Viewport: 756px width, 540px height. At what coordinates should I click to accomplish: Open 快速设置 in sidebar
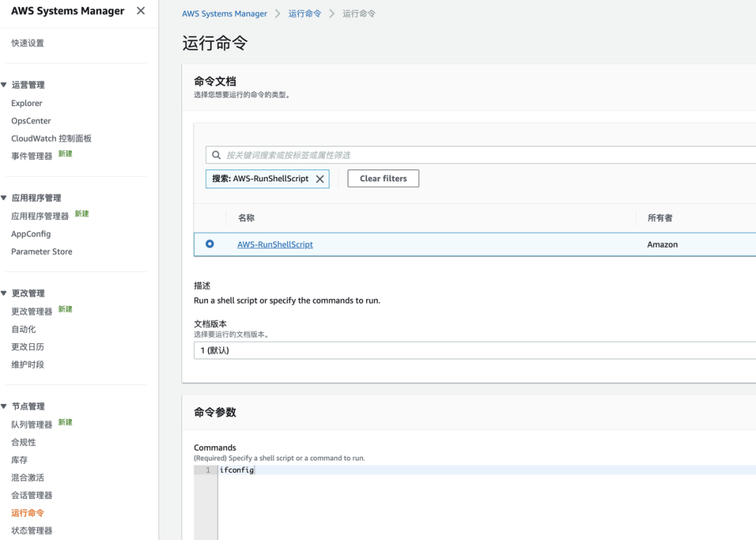(x=27, y=43)
